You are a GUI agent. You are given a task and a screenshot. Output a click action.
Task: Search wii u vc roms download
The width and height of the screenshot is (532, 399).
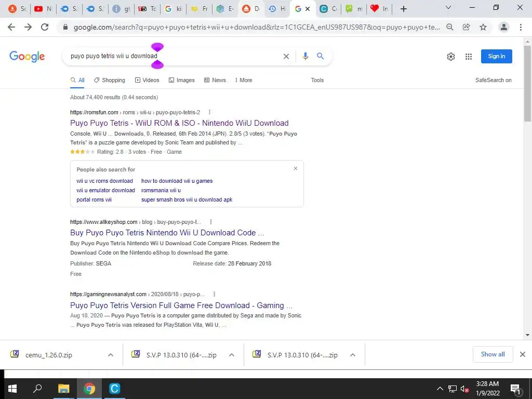click(104, 181)
